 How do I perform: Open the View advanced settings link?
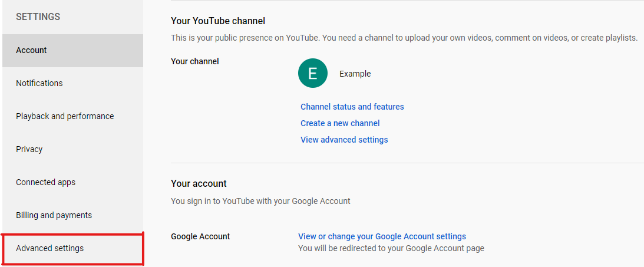pyautogui.click(x=344, y=140)
